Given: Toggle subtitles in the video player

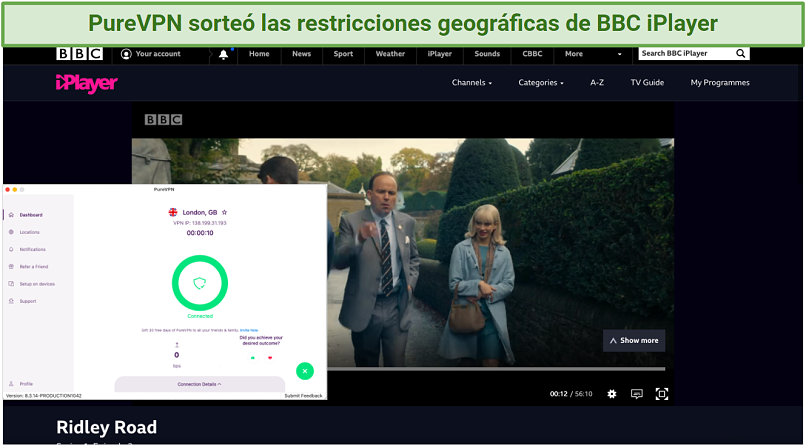Looking at the screenshot, I should pos(637,394).
